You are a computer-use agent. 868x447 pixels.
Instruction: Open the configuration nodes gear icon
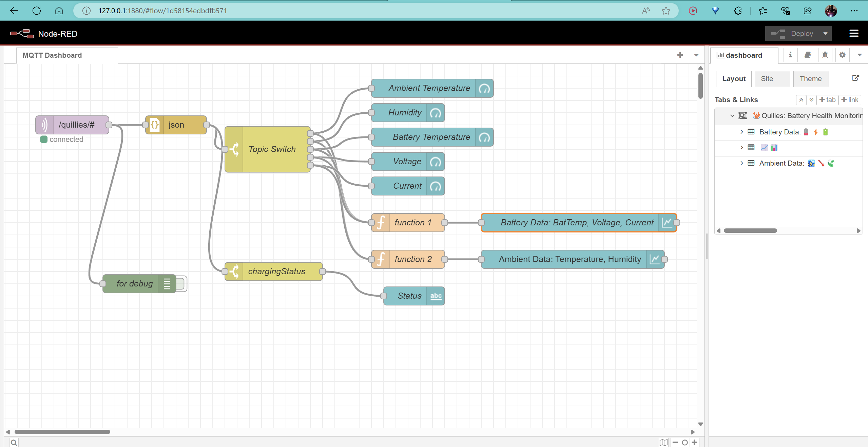tap(842, 55)
